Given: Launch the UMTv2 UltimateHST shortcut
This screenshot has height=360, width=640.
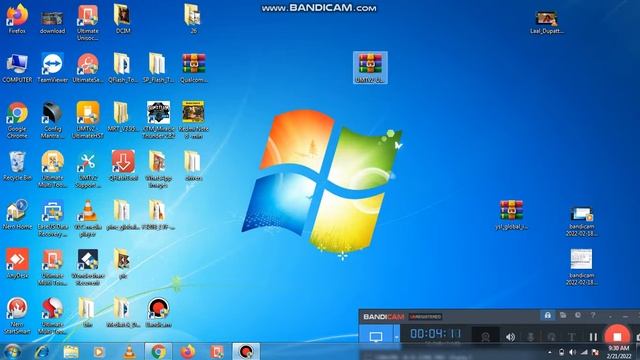Looking at the screenshot, I should click(88, 120).
